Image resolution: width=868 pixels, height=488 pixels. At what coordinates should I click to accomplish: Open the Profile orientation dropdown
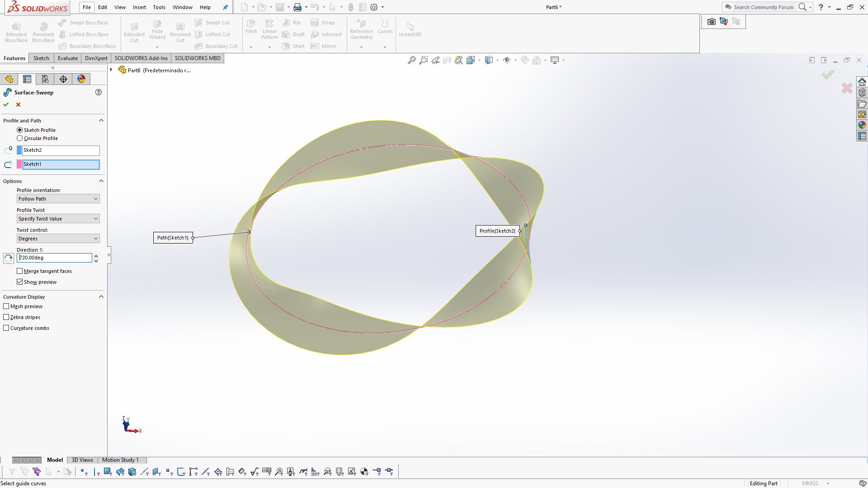point(58,198)
